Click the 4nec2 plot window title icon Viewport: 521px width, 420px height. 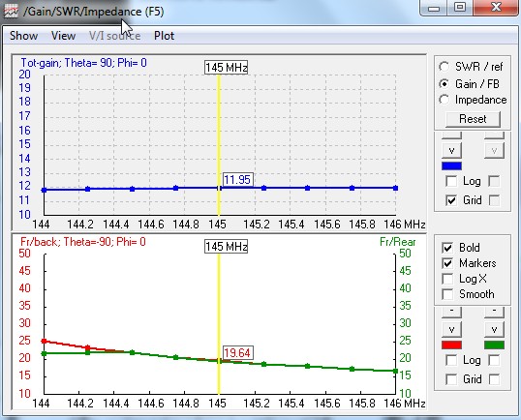coord(11,12)
